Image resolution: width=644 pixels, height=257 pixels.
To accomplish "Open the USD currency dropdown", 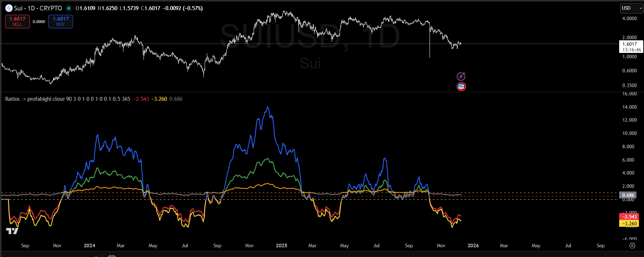I will (x=631, y=8).
